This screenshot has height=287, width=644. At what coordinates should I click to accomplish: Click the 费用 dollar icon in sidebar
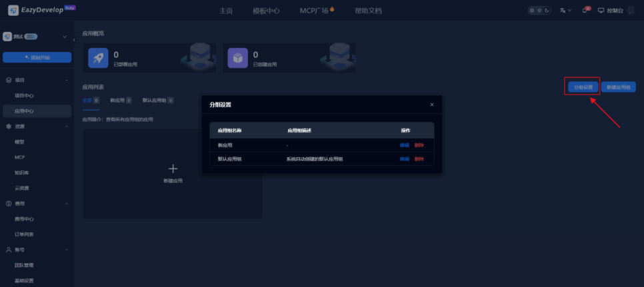(9, 203)
